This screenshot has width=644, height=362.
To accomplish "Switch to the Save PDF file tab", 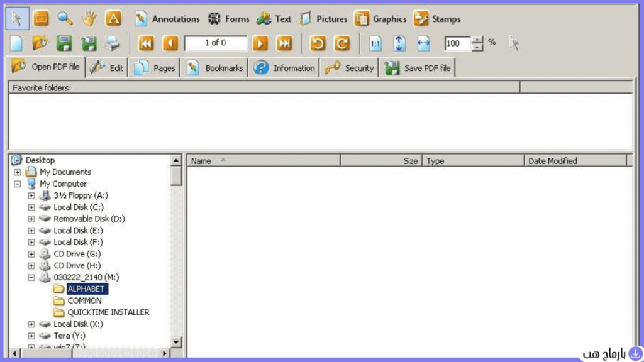I will (x=418, y=68).
